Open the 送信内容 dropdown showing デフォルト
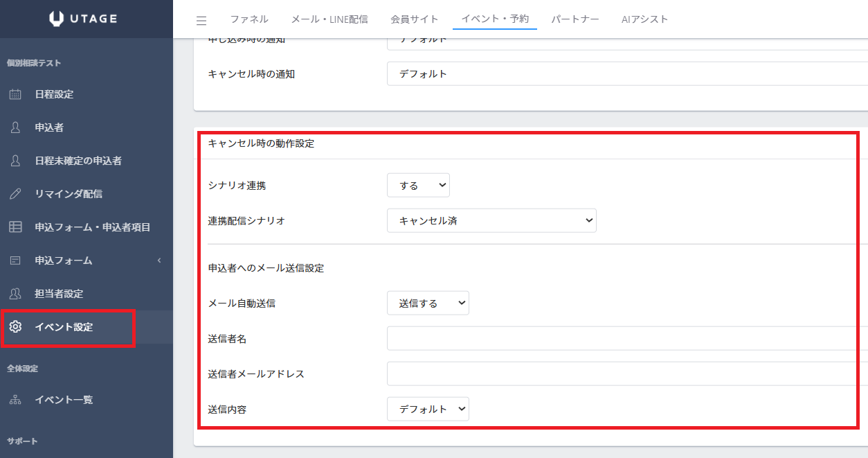Viewport: 868px width, 458px height. tap(428, 409)
